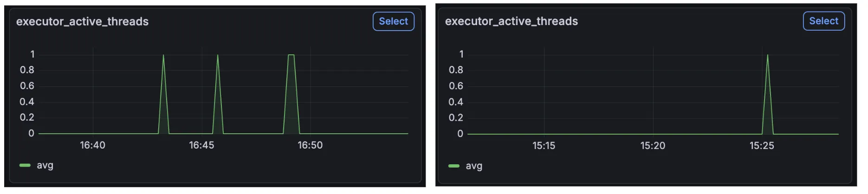This screenshot has height=194, width=868.
Task: Click the spike peak near 15:25
Action: (767, 55)
